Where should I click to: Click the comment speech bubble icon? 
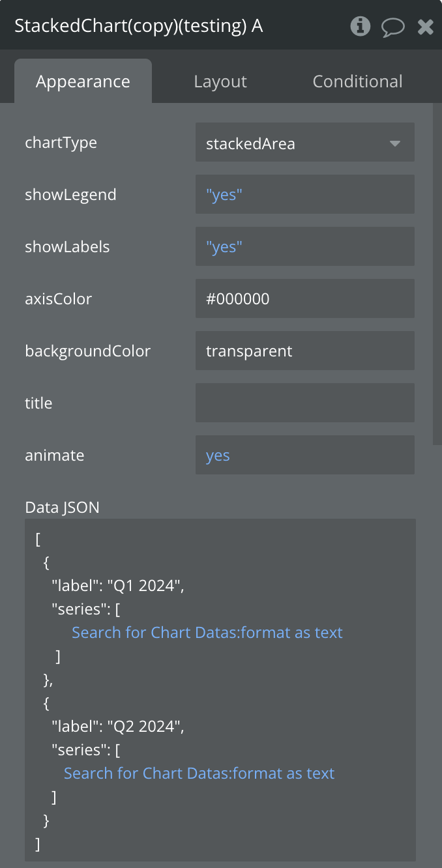[x=393, y=27]
